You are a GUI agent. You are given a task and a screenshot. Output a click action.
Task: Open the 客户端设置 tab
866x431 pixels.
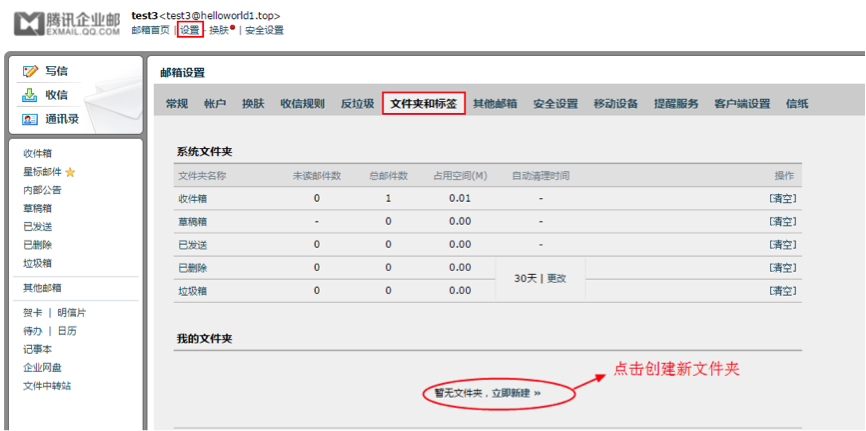[x=741, y=104]
